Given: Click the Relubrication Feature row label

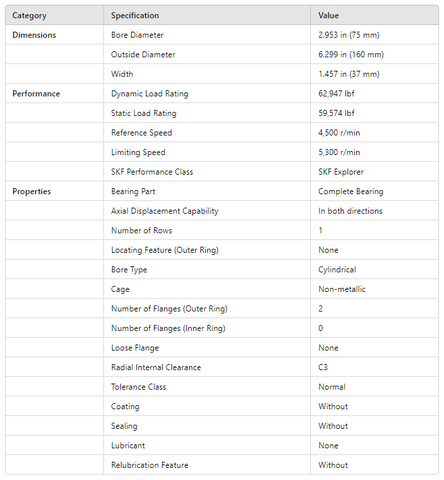Looking at the screenshot, I should [150, 465].
